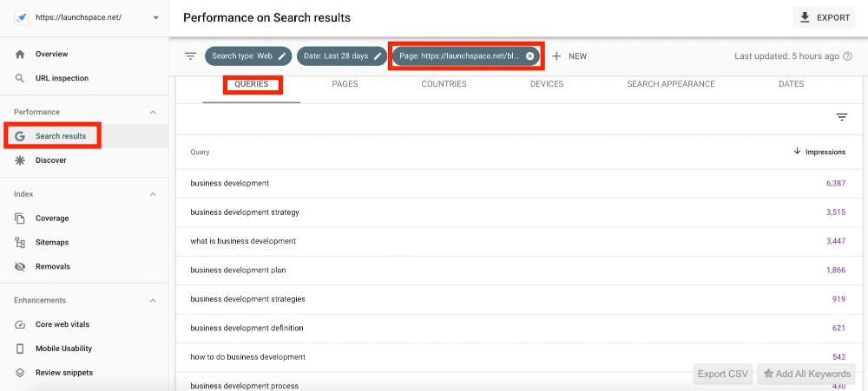This screenshot has height=391, width=868.
Task: Collapse the Performance section
Action: [154, 112]
